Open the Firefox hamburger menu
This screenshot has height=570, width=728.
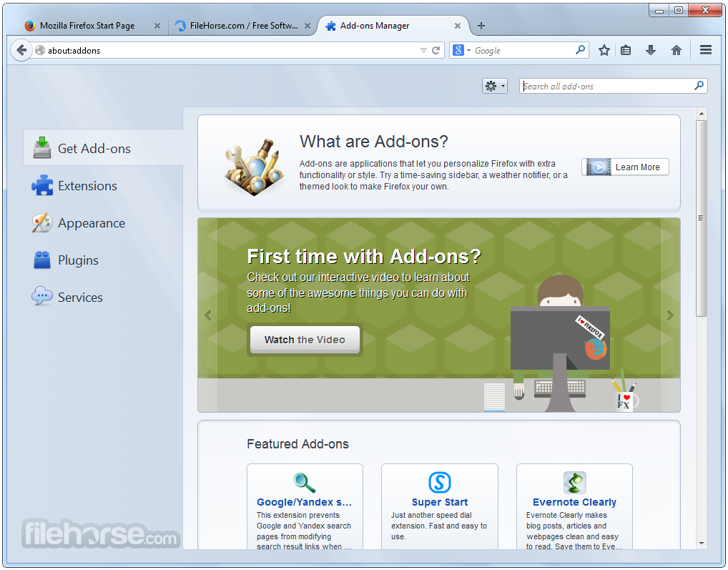pyautogui.click(x=705, y=50)
